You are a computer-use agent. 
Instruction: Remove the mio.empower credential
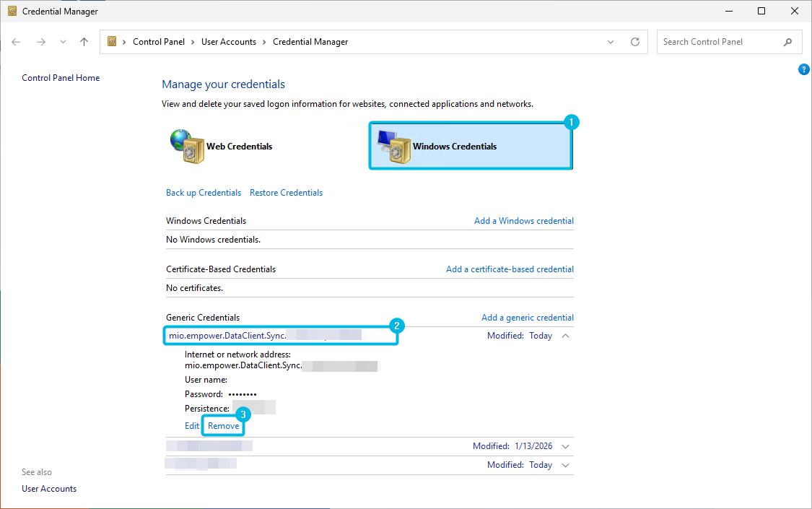[223, 426]
